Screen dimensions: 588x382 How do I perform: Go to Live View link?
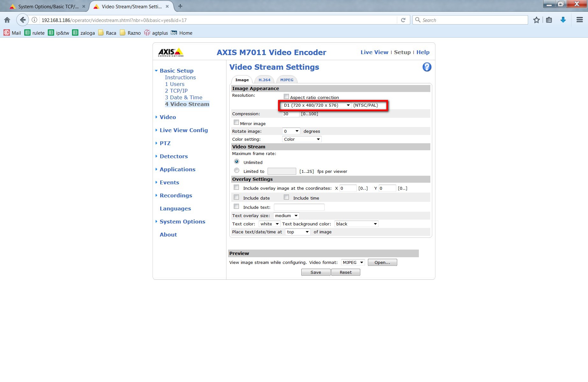tap(374, 52)
